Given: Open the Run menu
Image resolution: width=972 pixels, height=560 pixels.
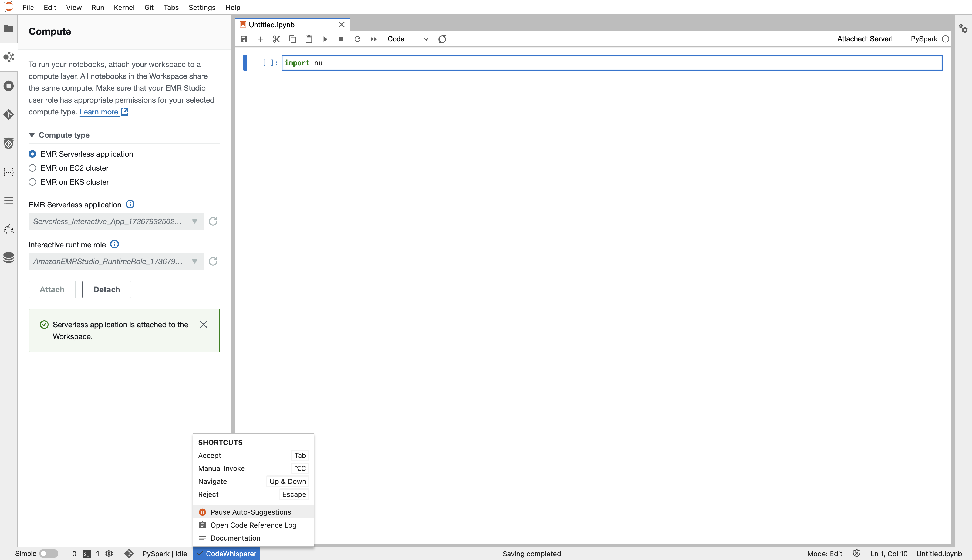Looking at the screenshot, I should pos(98,7).
